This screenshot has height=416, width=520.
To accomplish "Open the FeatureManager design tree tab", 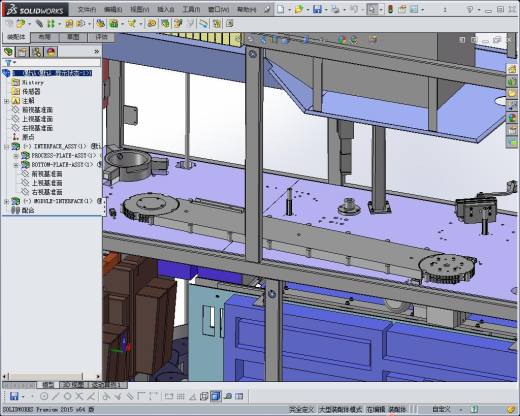I will pyautogui.click(x=8, y=52).
